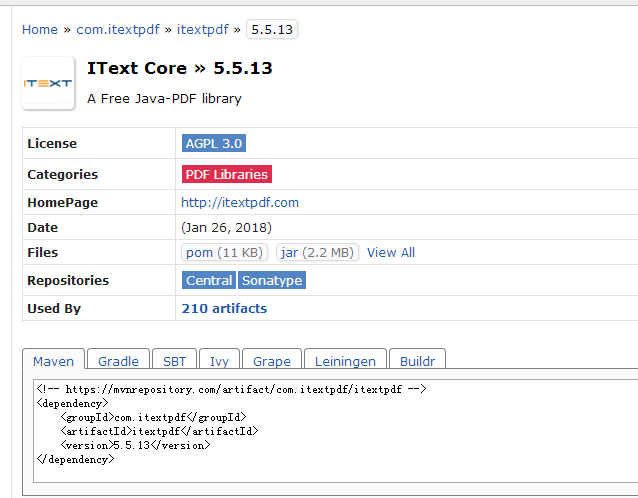The image size is (638, 498).
Task: Open the AGPL 3.0 license tag
Action: pos(214,143)
